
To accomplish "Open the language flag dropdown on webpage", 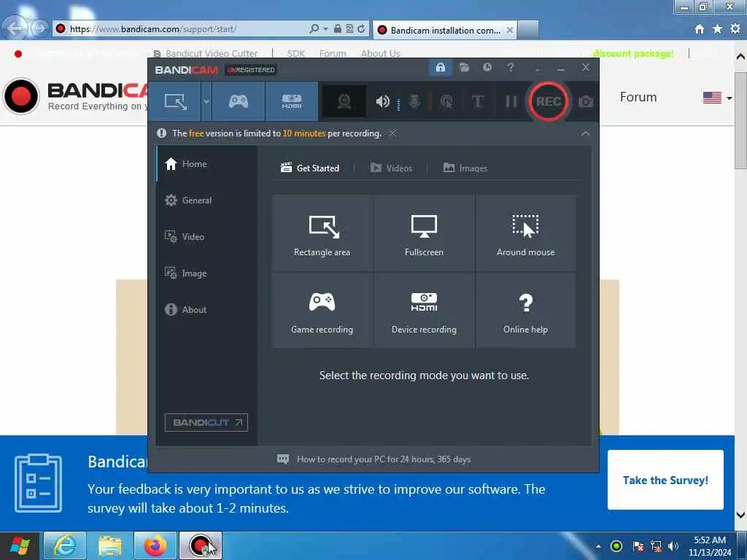I will (717, 98).
